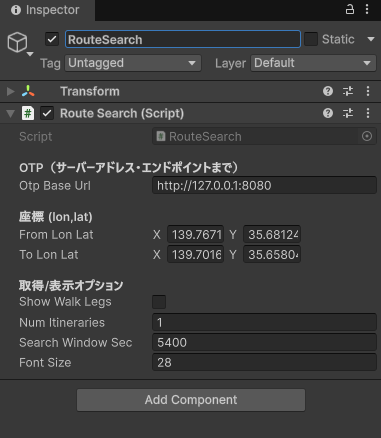Click the Num Itineraries label
The height and width of the screenshot is (438, 381).
pyautogui.click(x=62, y=323)
